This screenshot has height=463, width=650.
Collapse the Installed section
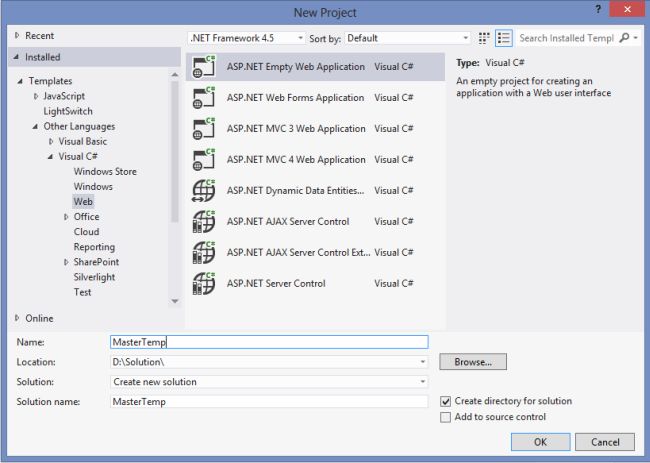coord(16,57)
